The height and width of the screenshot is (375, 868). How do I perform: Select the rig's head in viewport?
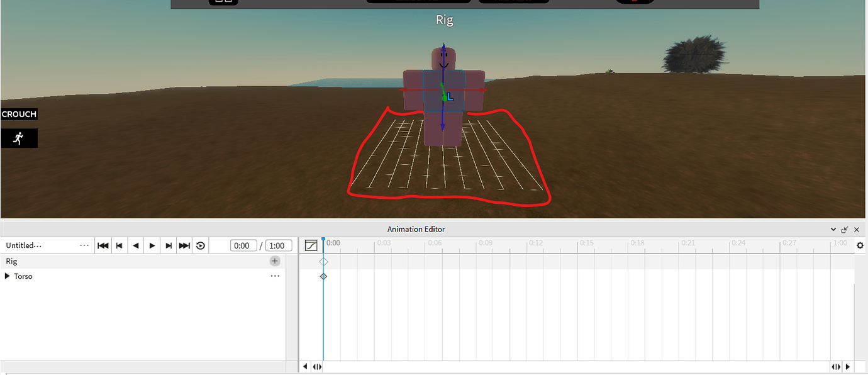point(443,60)
